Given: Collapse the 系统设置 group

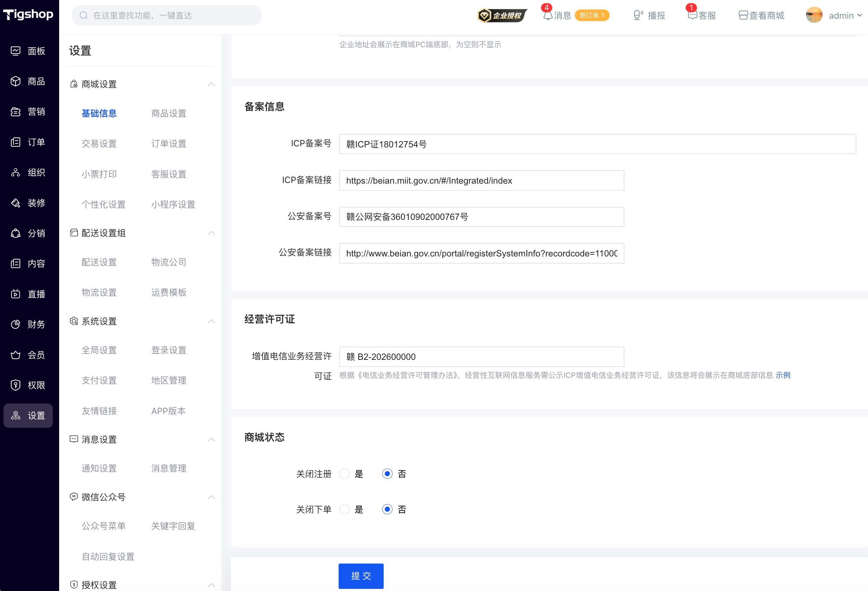Looking at the screenshot, I should [x=212, y=321].
